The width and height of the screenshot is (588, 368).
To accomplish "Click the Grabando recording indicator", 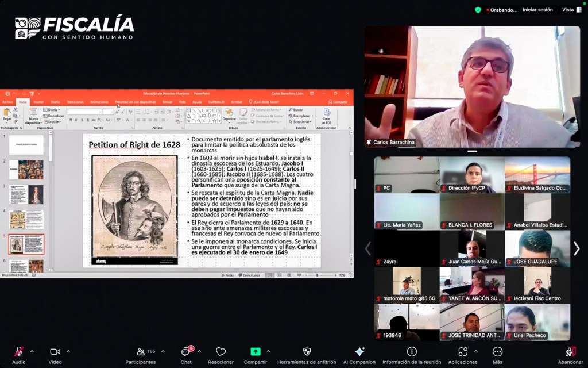I will point(501,10).
